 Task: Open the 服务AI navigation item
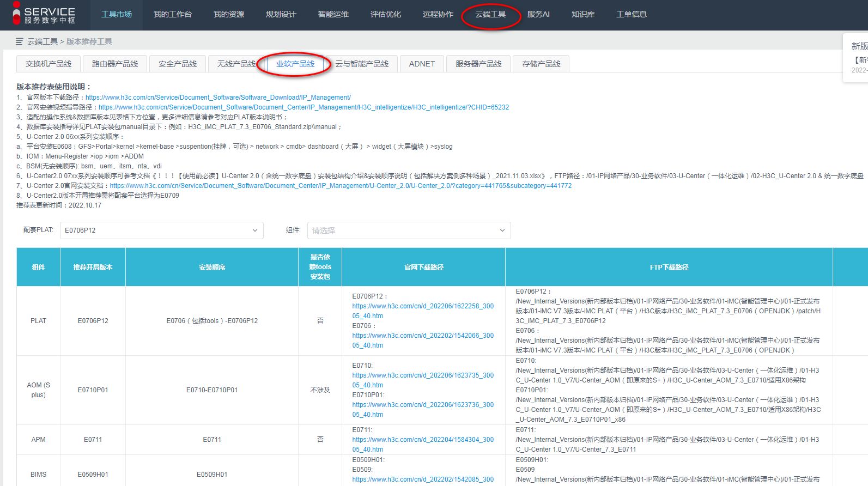click(538, 14)
